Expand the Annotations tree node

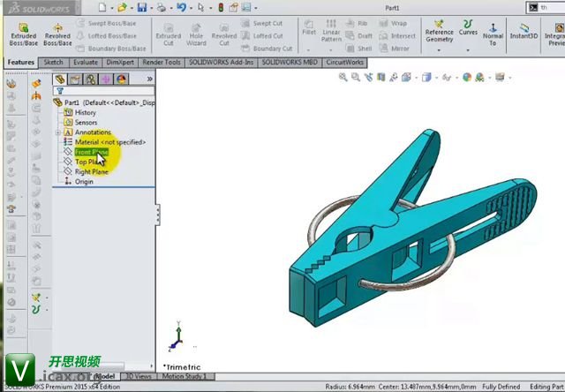pos(57,132)
